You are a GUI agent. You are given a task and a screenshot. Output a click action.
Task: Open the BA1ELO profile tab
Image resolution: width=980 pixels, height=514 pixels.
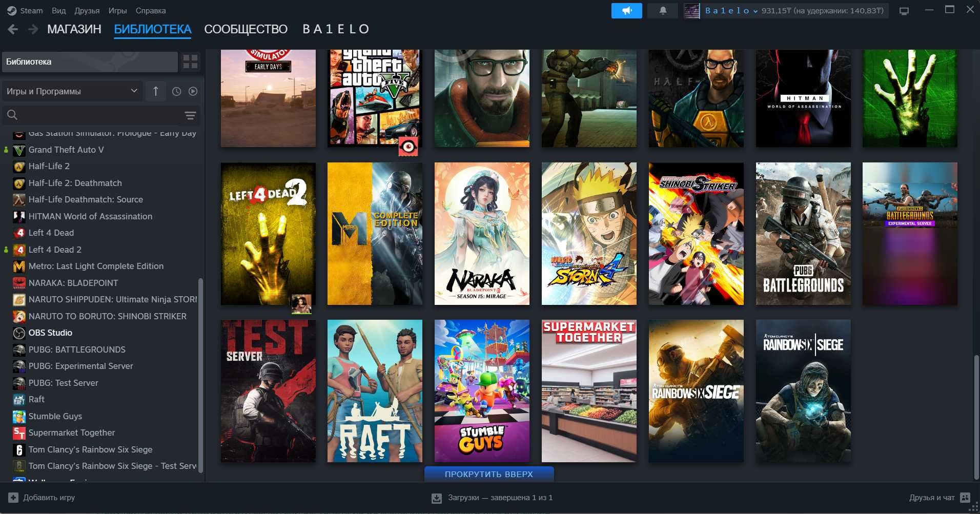336,29
